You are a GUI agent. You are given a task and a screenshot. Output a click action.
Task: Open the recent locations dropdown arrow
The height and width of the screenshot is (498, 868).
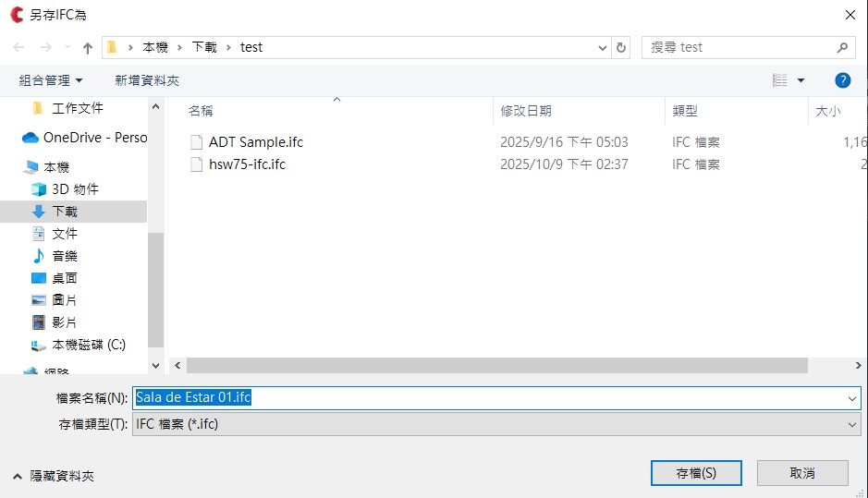coord(67,48)
